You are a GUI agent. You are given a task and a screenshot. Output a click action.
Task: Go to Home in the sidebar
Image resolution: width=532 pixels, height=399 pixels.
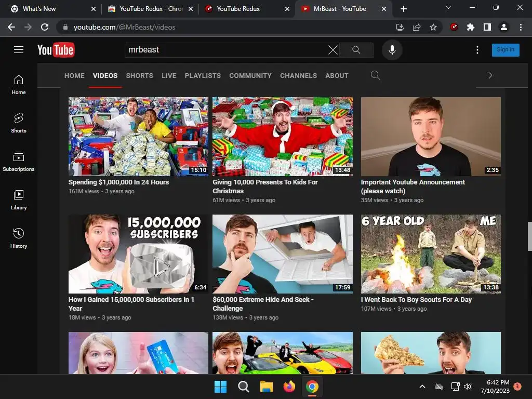pos(19,85)
